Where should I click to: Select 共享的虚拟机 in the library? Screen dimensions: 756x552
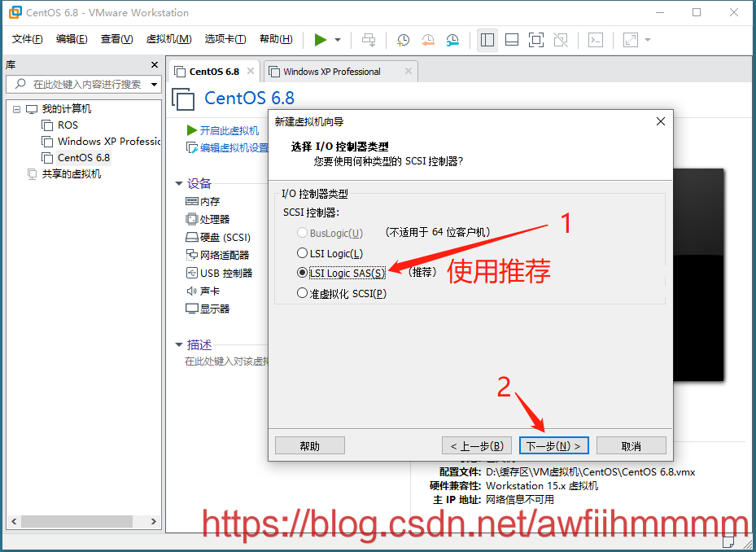[72, 174]
